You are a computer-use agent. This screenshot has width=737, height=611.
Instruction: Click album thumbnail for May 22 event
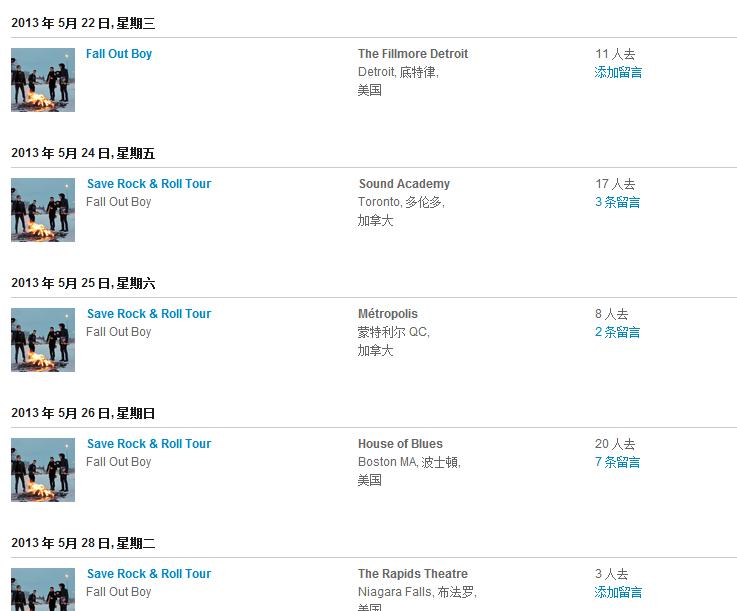(43, 79)
